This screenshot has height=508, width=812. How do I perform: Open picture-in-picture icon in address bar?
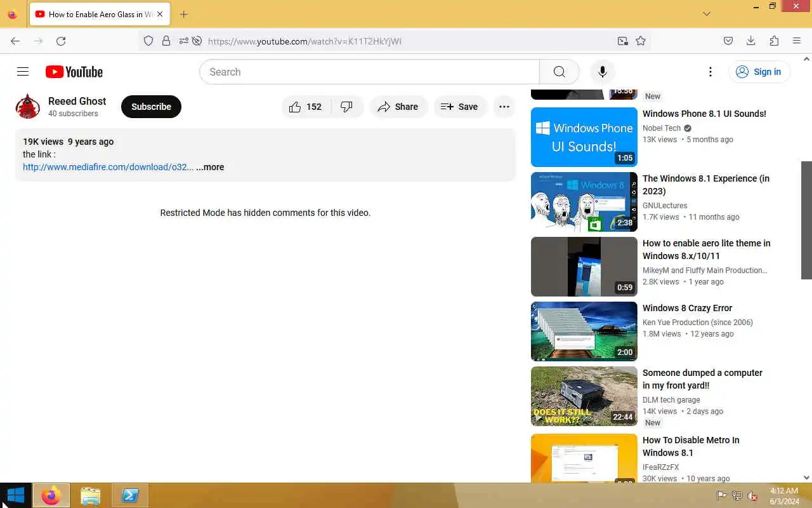pos(622,41)
